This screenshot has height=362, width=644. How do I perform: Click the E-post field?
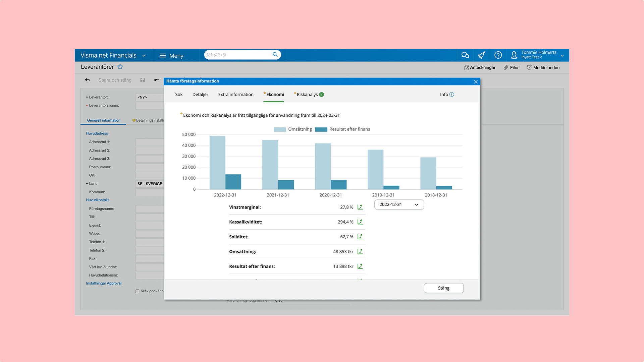click(150, 225)
